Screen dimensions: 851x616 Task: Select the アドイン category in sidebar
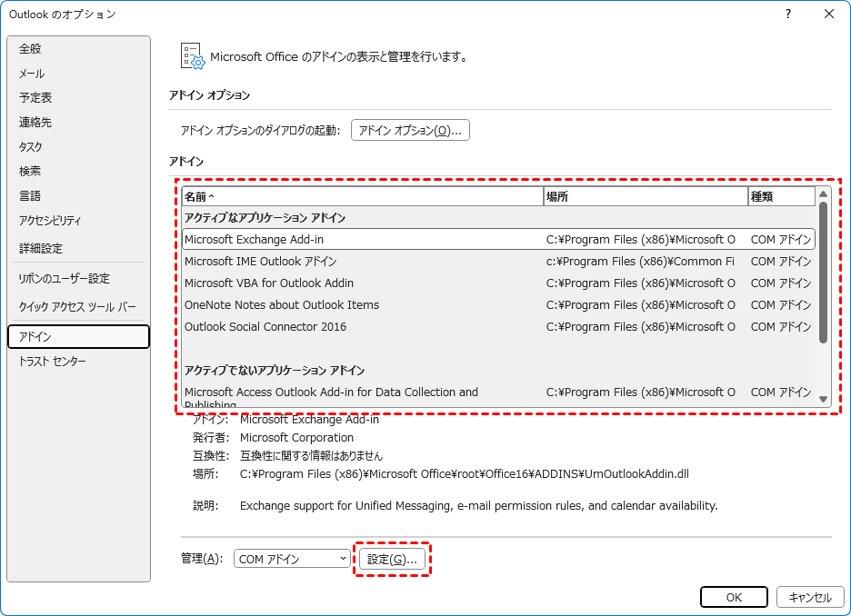79,337
